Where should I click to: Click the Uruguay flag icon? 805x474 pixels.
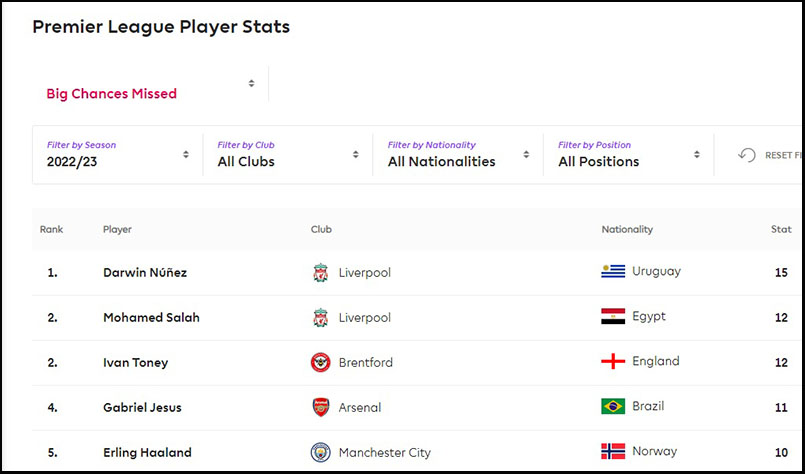pyautogui.click(x=613, y=272)
